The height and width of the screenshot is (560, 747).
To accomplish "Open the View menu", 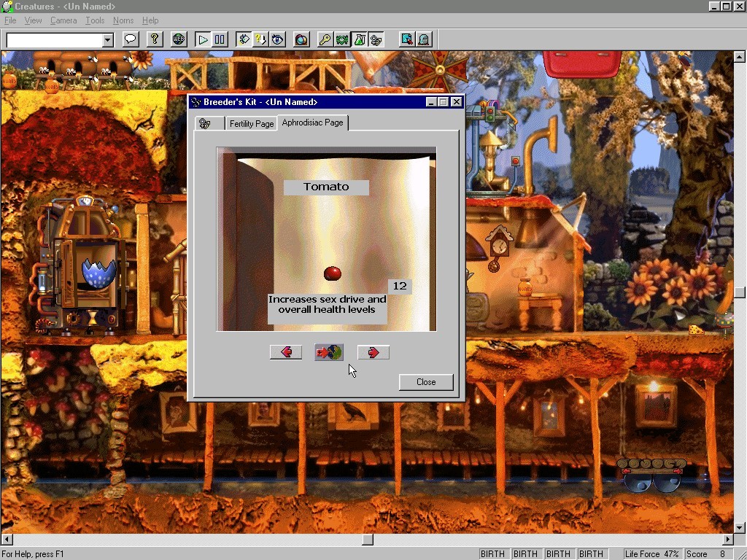I will pyautogui.click(x=33, y=20).
